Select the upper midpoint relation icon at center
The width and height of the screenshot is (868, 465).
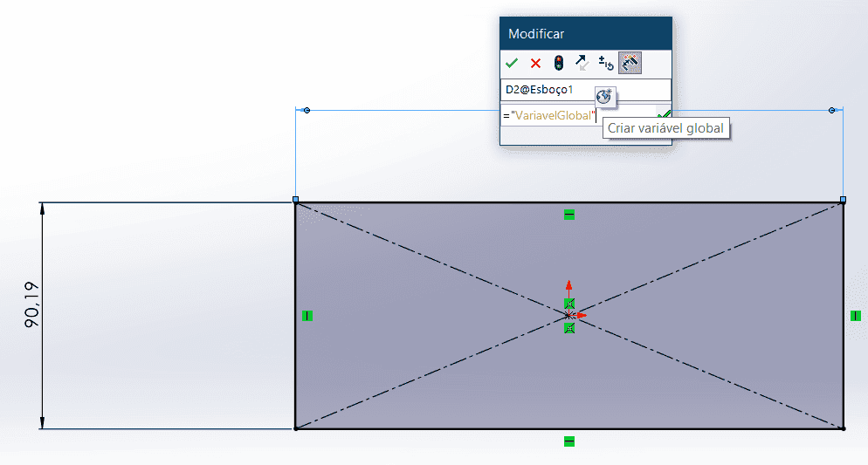coord(569,304)
